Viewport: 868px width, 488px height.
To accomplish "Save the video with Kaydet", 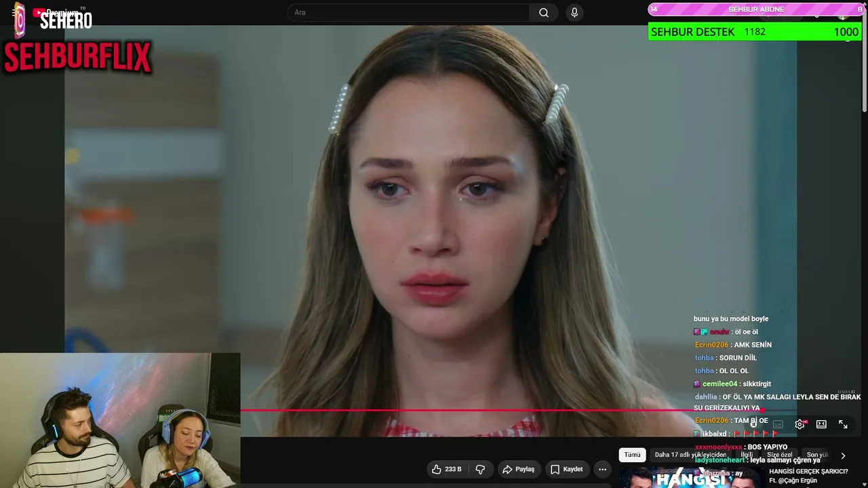I will click(x=566, y=469).
